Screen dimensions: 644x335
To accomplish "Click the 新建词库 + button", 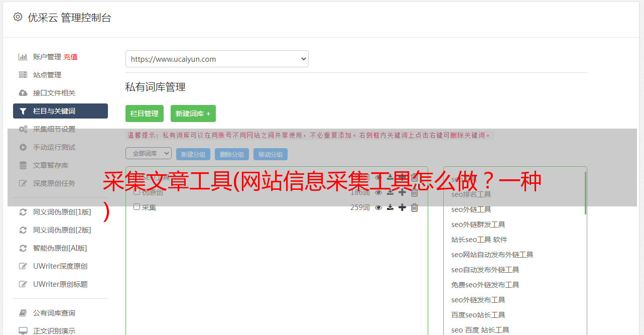I will (x=193, y=114).
